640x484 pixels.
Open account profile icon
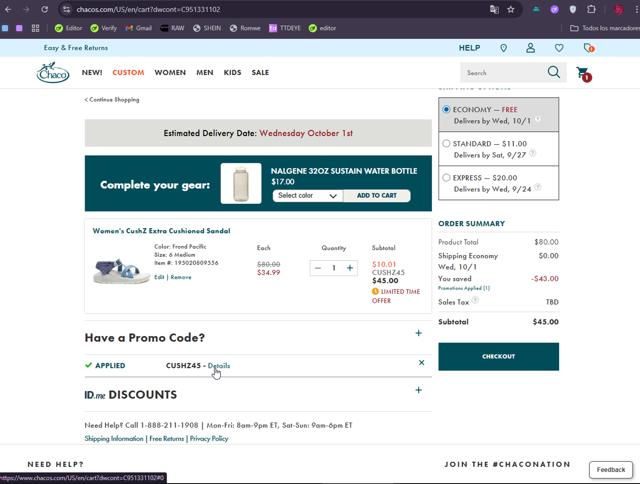pos(531,48)
